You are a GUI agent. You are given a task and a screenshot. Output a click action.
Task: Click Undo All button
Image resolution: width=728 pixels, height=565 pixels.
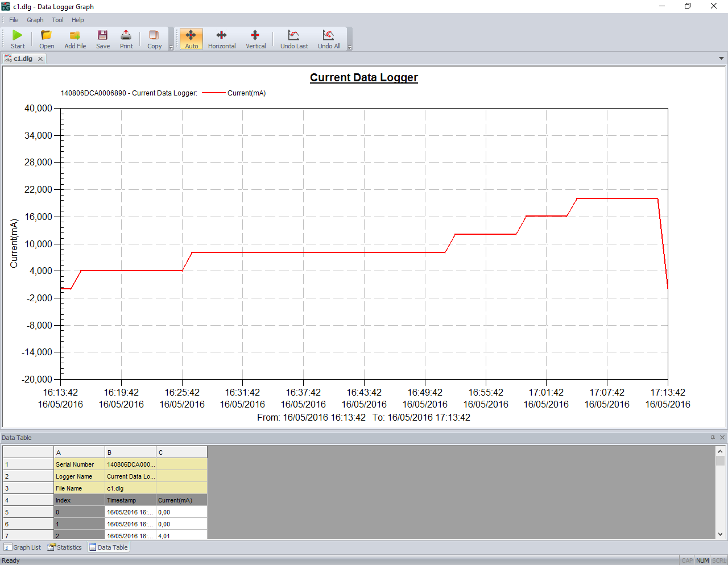pyautogui.click(x=329, y=39)
